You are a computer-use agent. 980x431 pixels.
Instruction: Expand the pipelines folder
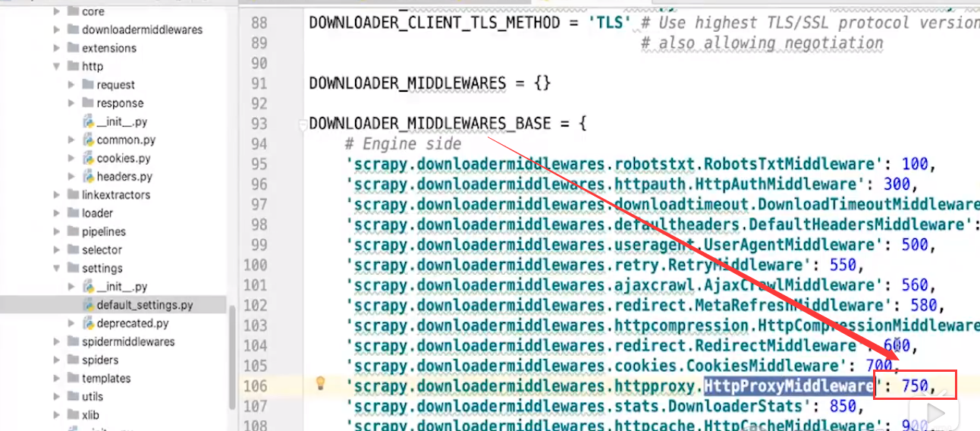57,231
